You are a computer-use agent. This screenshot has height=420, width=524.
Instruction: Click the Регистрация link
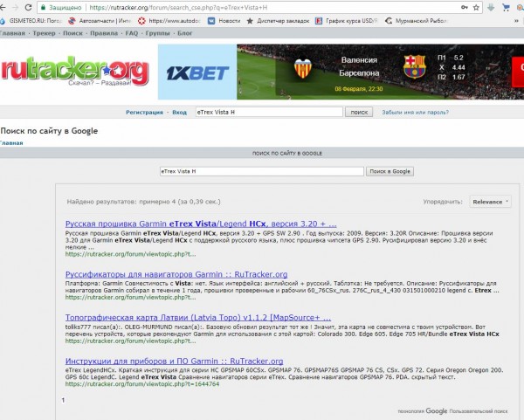coord(144,113)
